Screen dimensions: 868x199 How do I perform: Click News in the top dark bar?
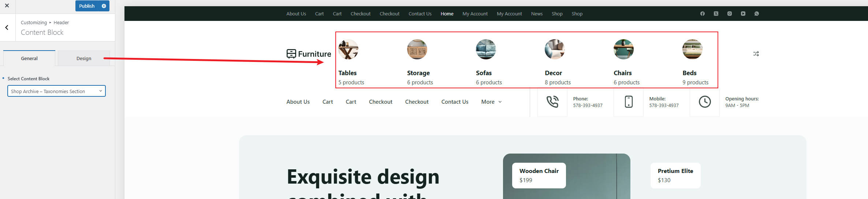pyautogui.click(x=537, y=14)
